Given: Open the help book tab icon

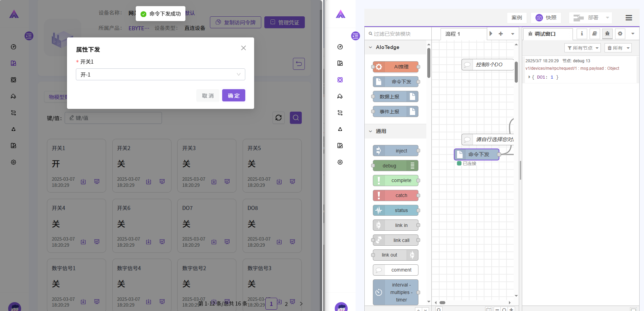Looking at the screenshot, I should tap(594, 34).
